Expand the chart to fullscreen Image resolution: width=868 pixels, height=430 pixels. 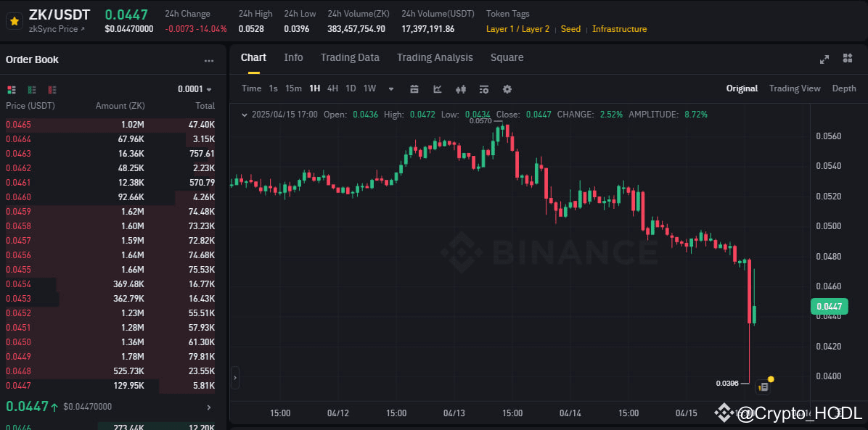click(824, 59)
